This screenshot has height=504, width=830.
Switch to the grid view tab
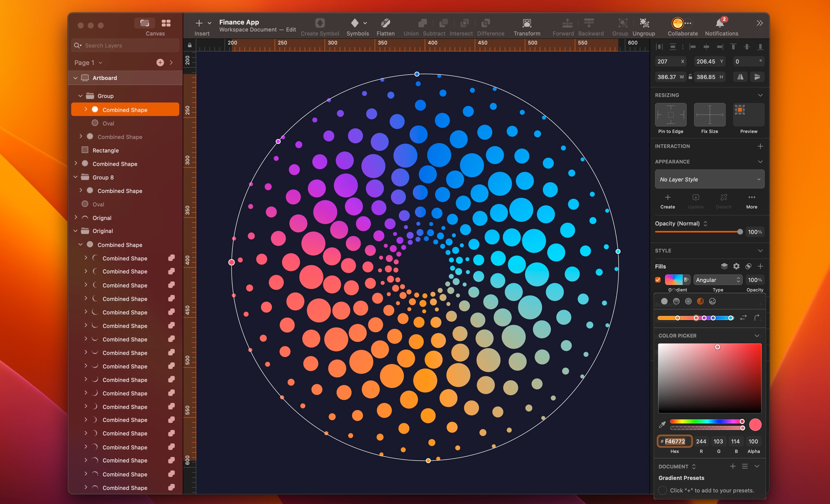pos(166,23)
